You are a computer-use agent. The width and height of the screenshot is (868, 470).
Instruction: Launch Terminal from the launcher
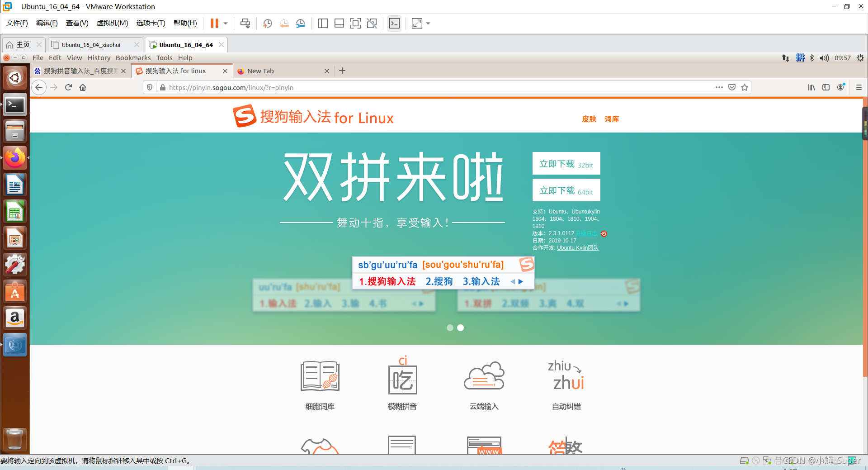[15, 105]
